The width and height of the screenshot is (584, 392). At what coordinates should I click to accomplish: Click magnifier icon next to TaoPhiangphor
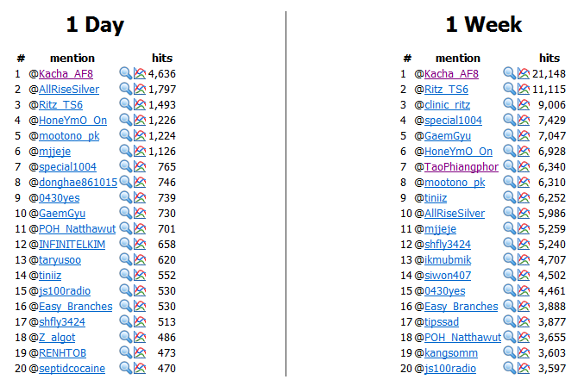[x=510, y=166]
